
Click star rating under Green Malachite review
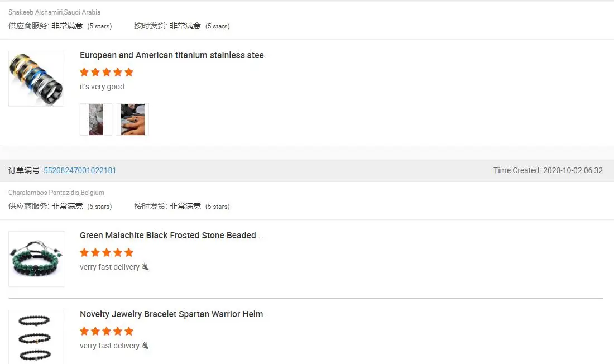(107, 252)
